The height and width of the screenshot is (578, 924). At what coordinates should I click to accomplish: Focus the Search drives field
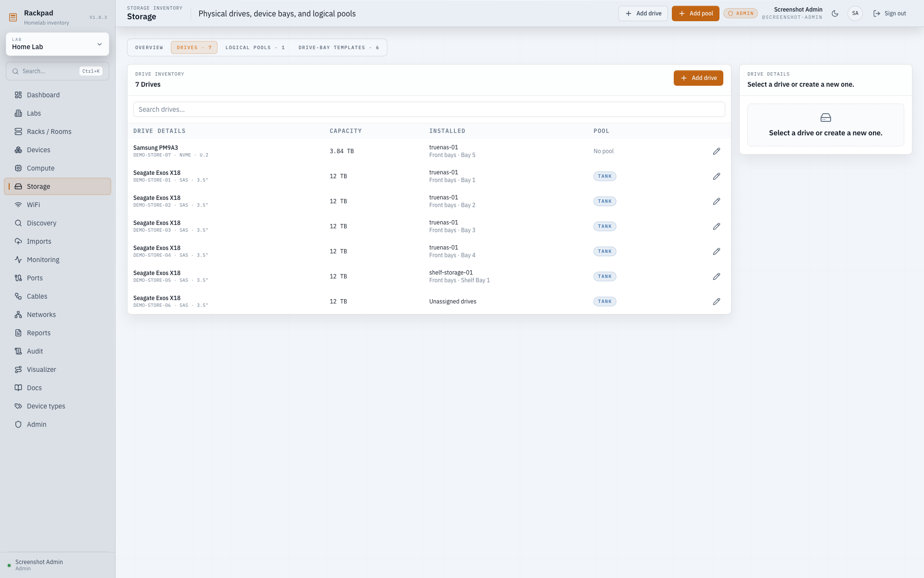pyautogui.click(x=429, y=109)
